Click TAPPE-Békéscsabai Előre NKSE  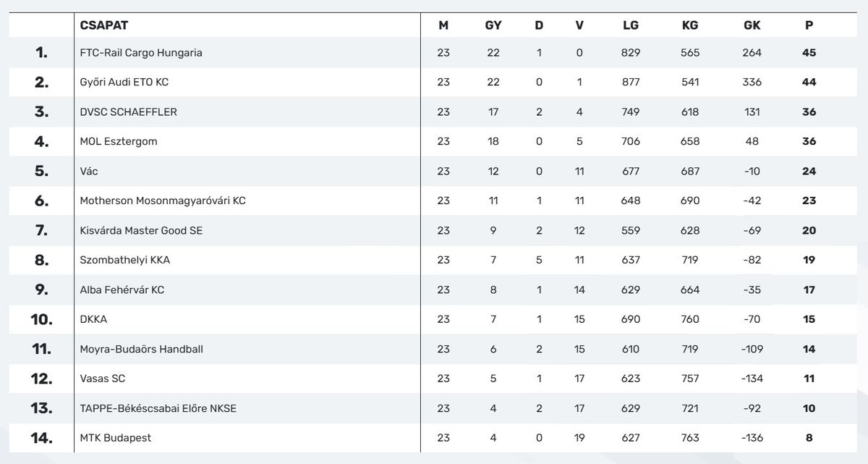(x=158, y=409)
